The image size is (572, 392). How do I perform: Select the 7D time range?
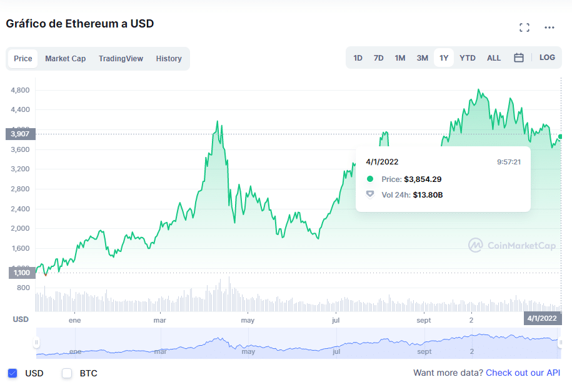click(378, 58)
